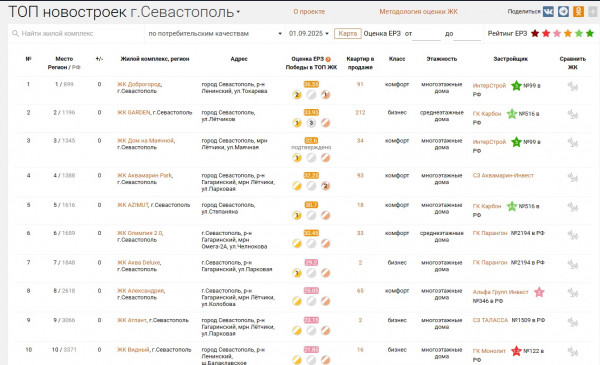Click apartments count 65 for Александрия
600x365 pixels.
click(360, 291)
